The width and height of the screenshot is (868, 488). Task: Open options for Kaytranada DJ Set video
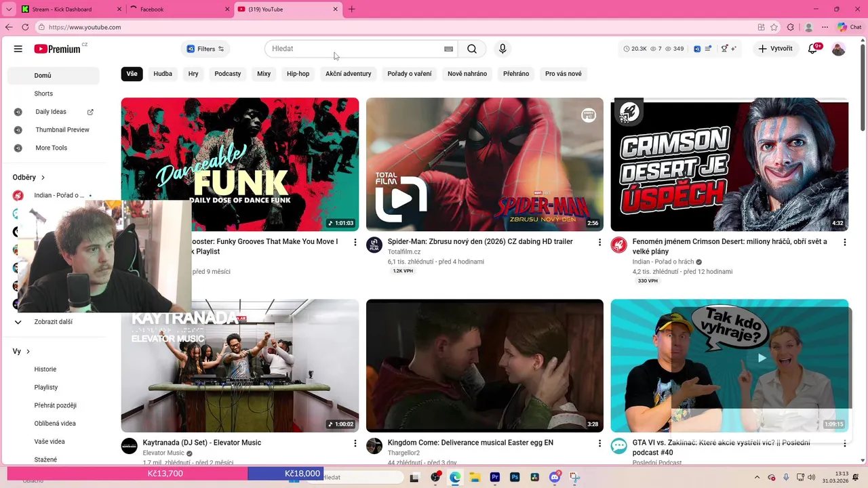355,443
